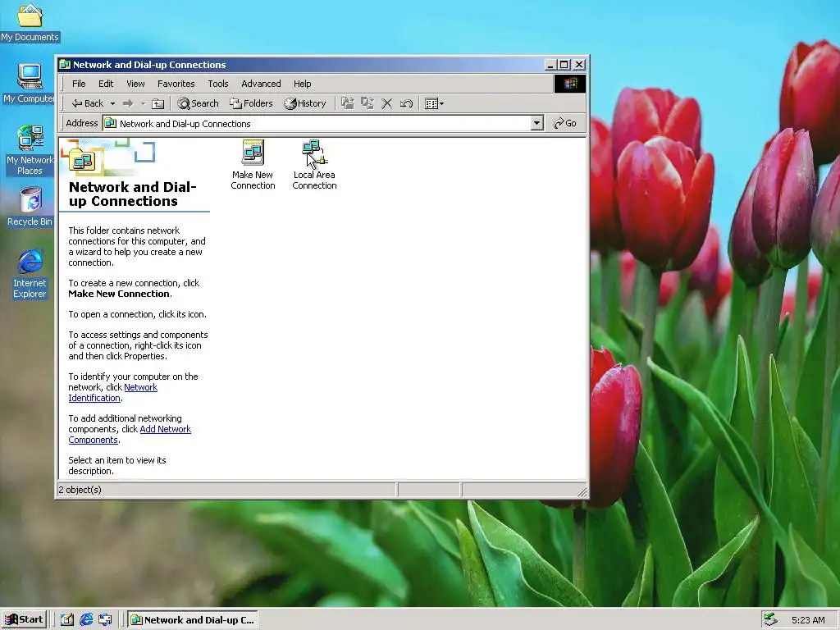Select the Local Area Connection icon
Viewport: 840px width, 630px height.
314,165
